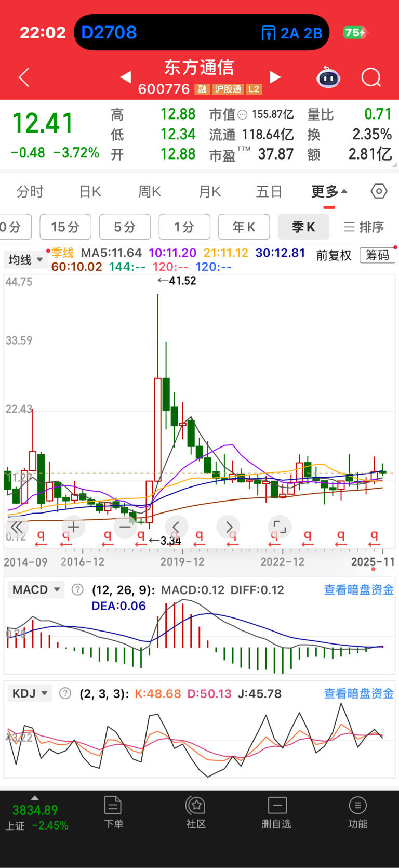Tap the 筹码 chip distribution button

point(377,255)
